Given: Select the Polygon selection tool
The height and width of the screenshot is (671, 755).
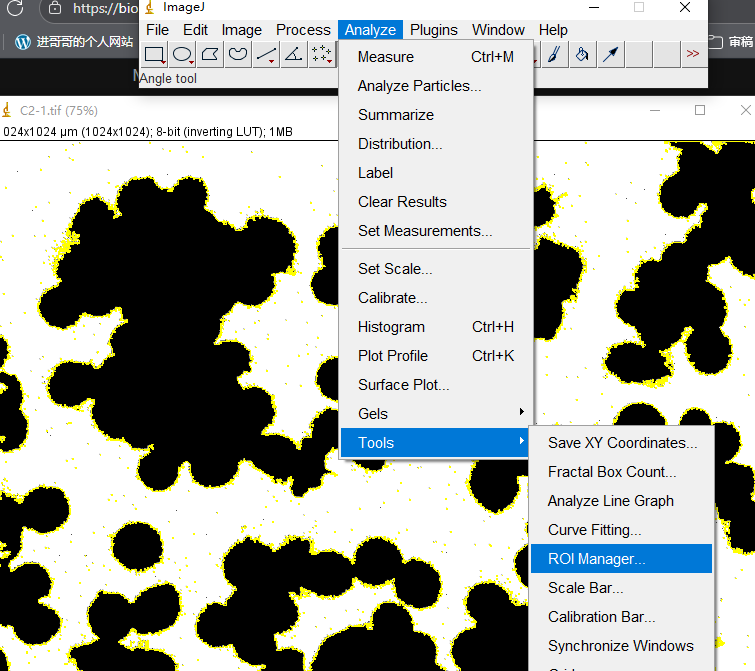Looking at the screenshot, I should [x=210, y=54].
